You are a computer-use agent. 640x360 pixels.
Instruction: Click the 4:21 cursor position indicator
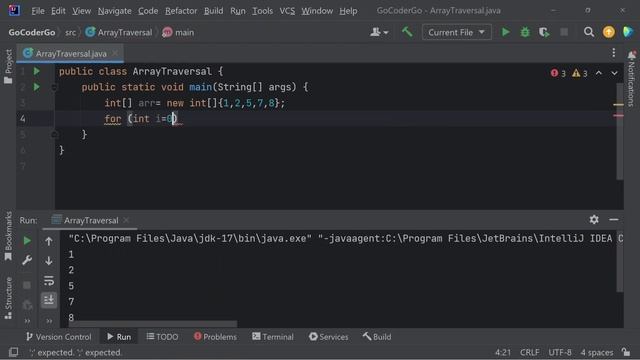503,352
